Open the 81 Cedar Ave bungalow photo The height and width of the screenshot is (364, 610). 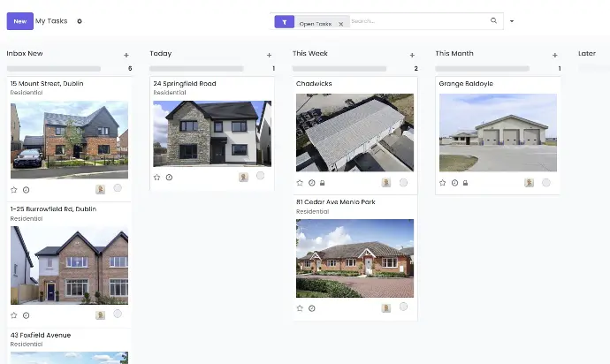(355, 258)
